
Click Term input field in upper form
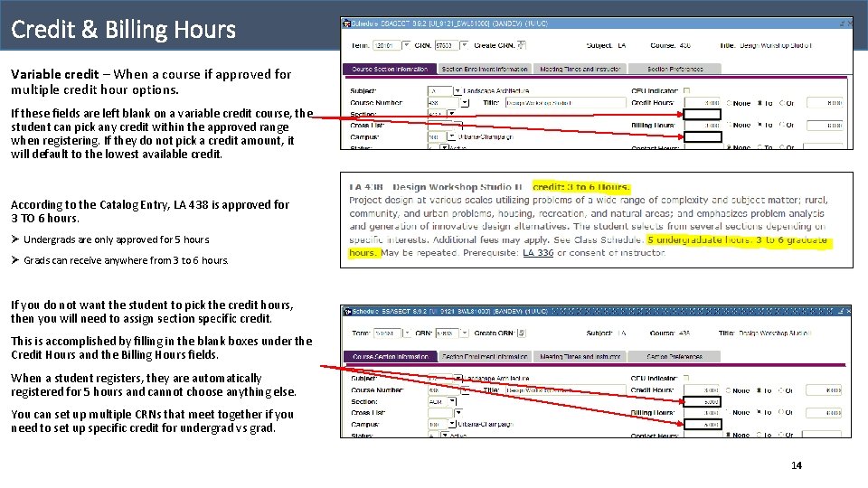[387, 45]
